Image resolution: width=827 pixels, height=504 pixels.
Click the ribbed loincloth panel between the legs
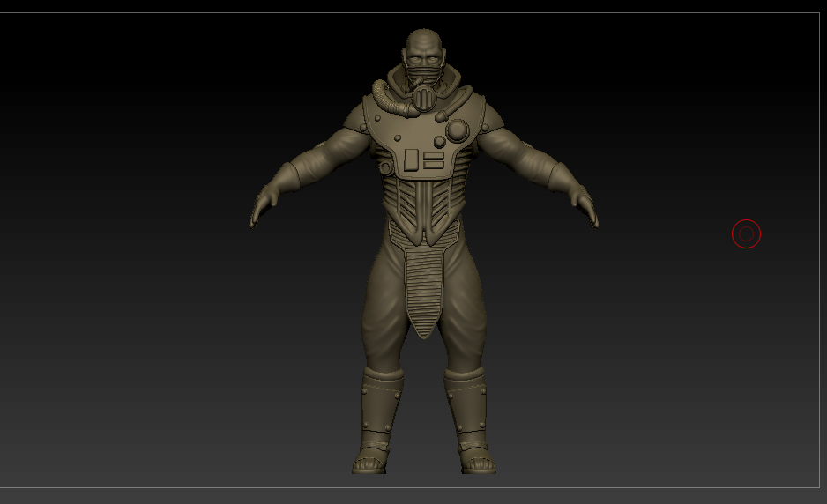point(423,293)
